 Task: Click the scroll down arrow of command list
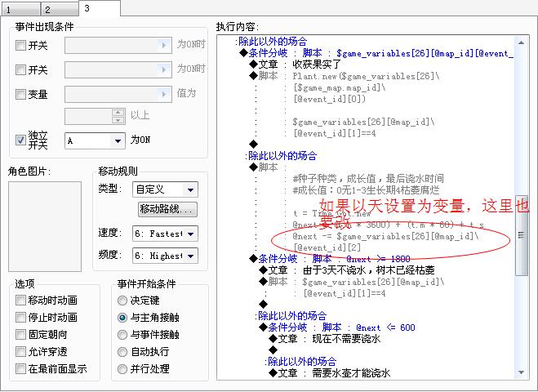[521, 372]
